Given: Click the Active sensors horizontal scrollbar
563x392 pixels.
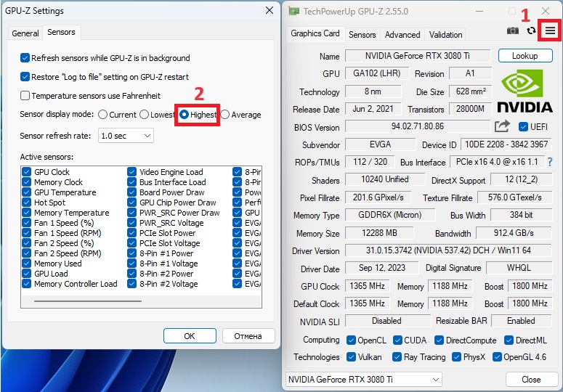Looking at the screenshot, I should coord(88,301).
